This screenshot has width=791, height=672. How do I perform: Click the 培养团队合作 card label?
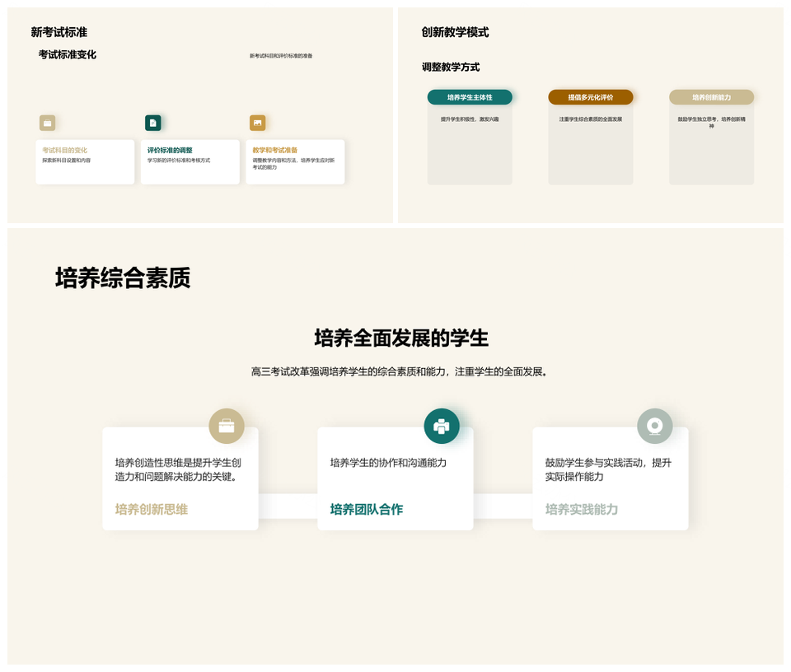(x=367, y=509)
